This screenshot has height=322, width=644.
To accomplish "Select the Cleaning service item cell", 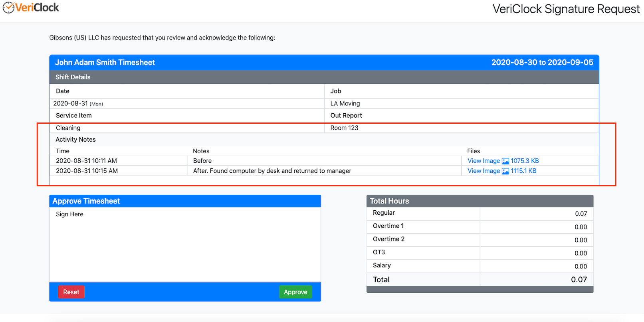I will (x=68, y=128).
